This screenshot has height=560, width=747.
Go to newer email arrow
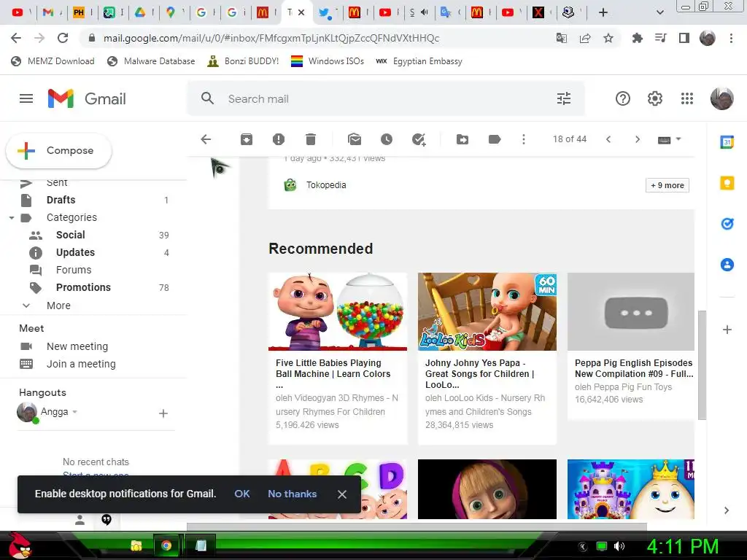tap(608, 139)
